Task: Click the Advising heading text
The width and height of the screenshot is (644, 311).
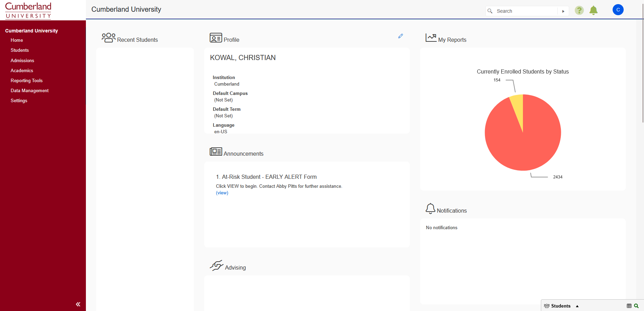Action: [x=235, y=268]
